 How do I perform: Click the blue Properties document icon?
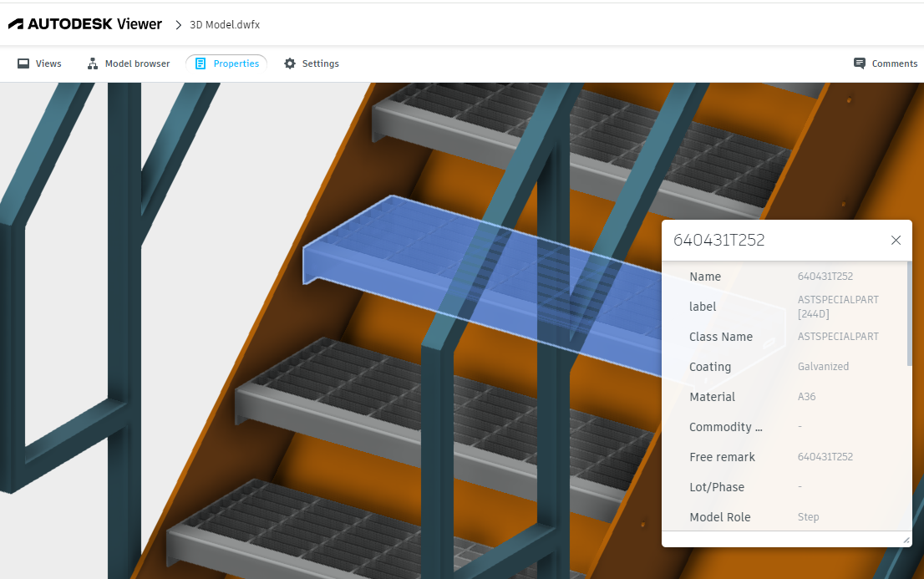click(200, 63)
